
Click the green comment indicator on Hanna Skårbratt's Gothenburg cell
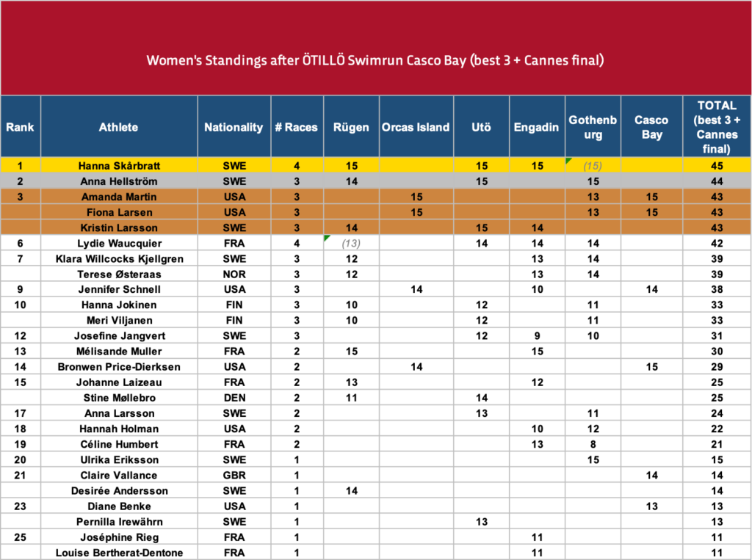point(568,160)
